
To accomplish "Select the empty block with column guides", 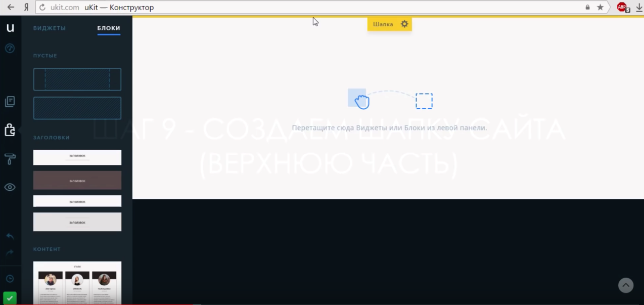I will point(77,79).
